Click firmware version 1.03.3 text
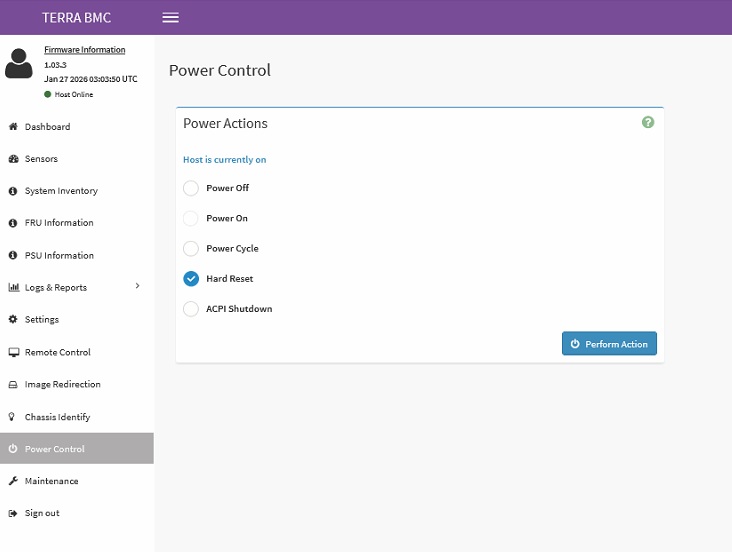Viewport: 732px width, 552px height. (x=55, y=65)
